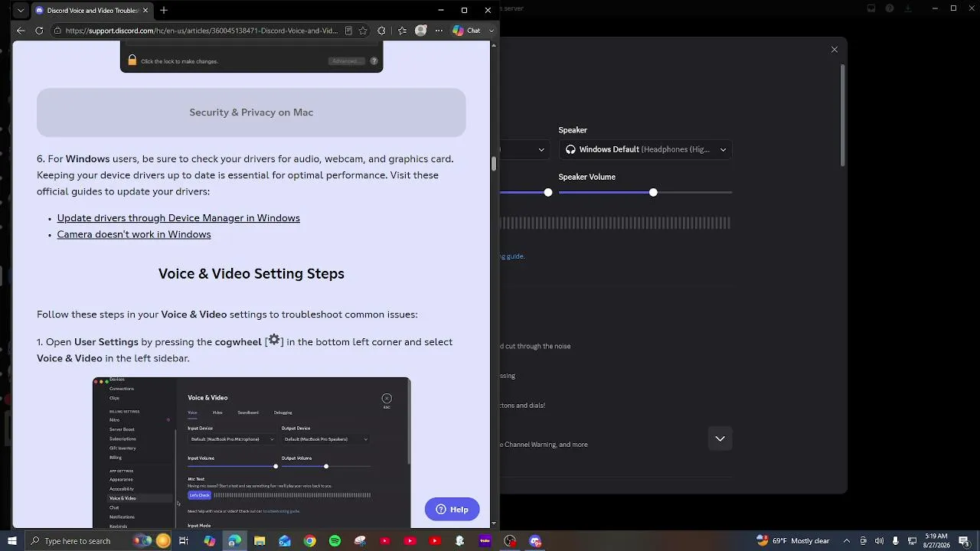Open the Speaker device dropdown in Discord
This screenshot has width=980, height=551.
coord(645,149)
